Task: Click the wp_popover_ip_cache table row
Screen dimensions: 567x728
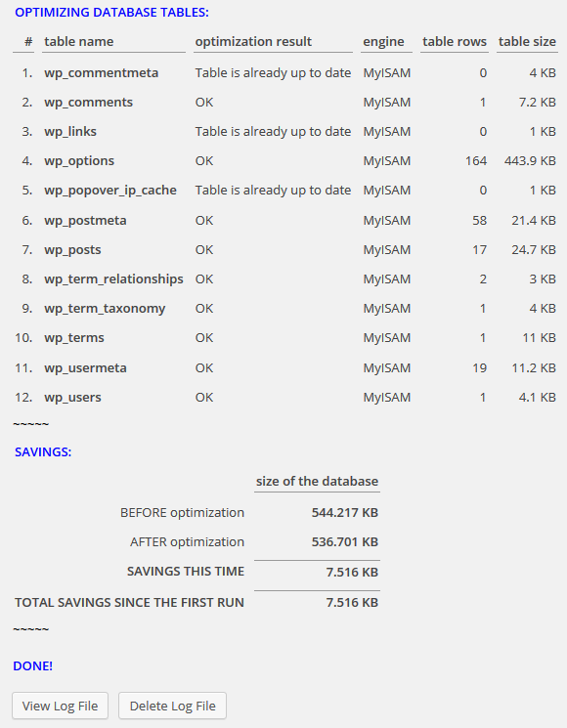Action: click(x=285, y=191)
